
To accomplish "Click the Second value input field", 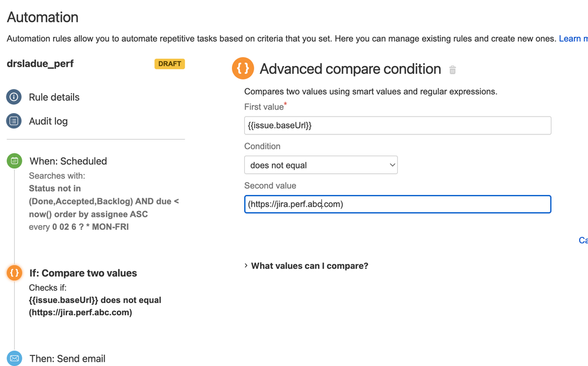I will [397, 204].
